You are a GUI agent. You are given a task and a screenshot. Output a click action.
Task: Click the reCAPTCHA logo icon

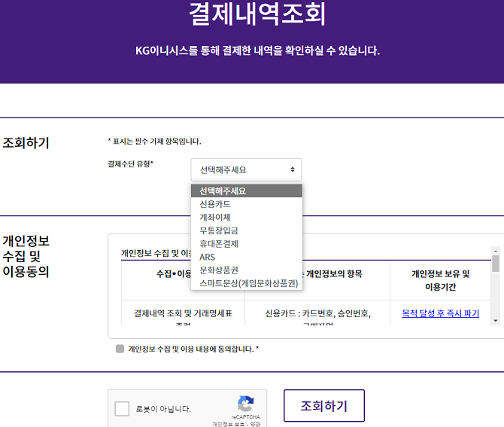(x=246, y=404)
